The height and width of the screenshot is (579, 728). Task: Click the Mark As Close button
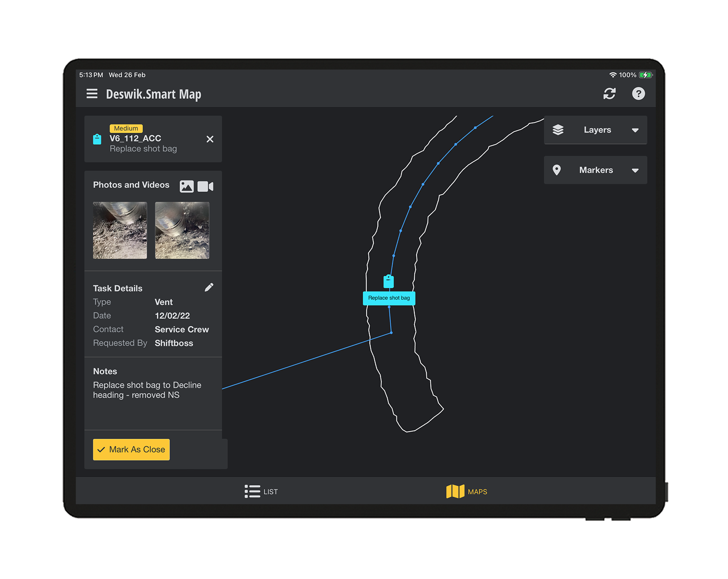click(x=131, y=449)
